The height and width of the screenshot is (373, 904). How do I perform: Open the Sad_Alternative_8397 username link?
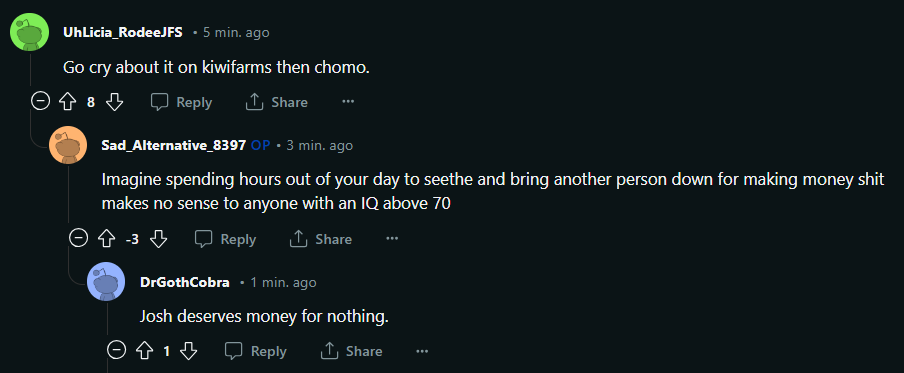coord(174,145)
